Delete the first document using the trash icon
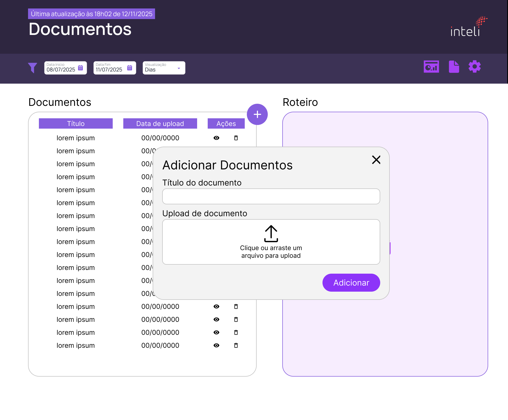Screen dimensions: 508x420 pos(236,138)
